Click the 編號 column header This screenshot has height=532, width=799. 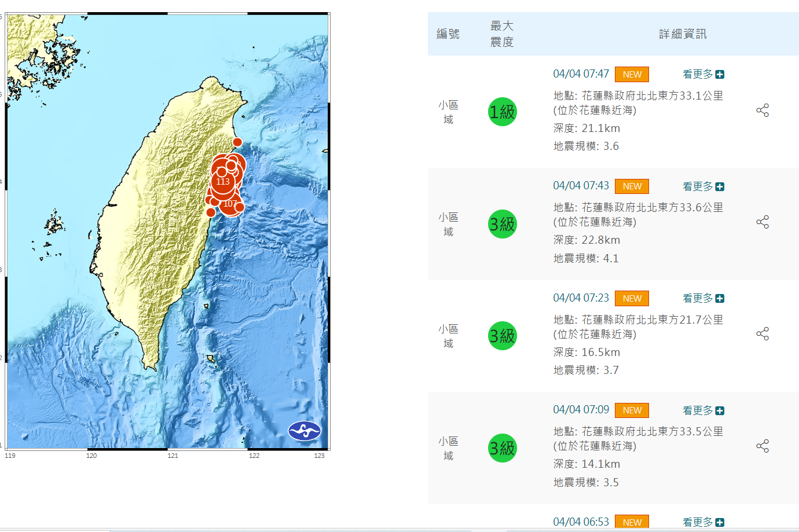coord(448,34)
